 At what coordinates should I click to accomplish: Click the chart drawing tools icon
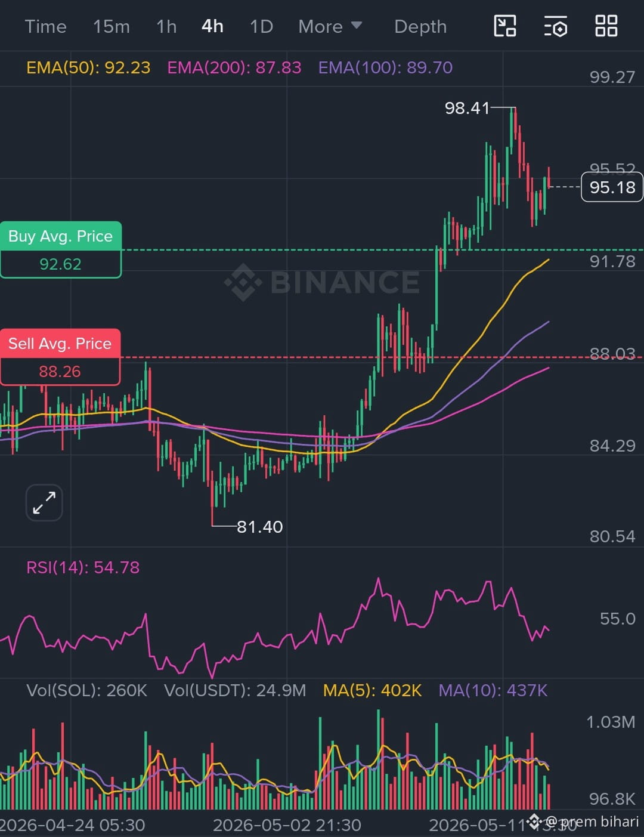pos(505,26)
